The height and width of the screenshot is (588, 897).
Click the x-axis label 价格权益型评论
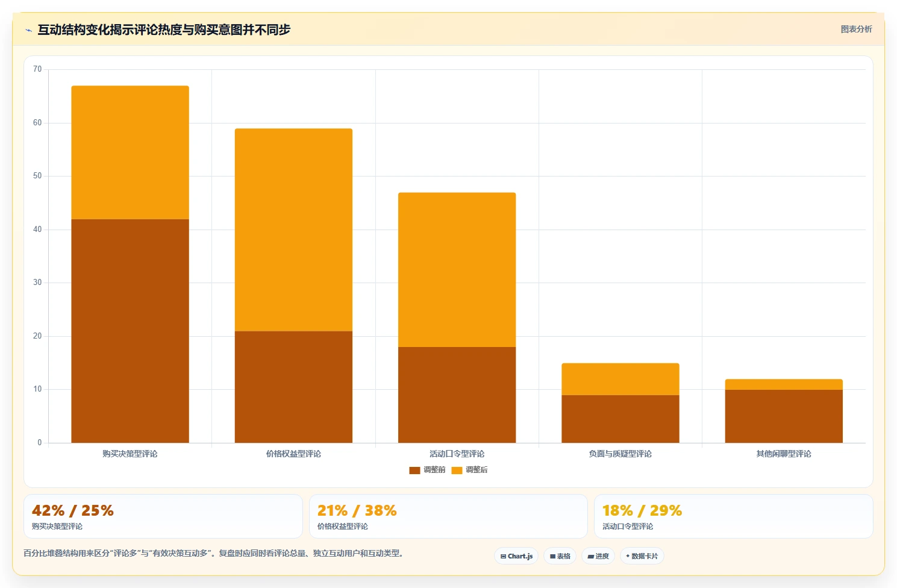[293, 454]
